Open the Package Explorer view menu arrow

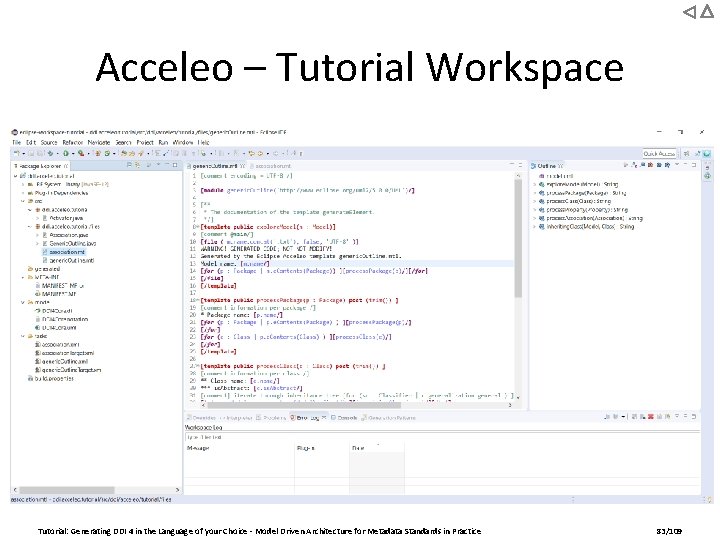pyautogui.click(x=158, y=165)
